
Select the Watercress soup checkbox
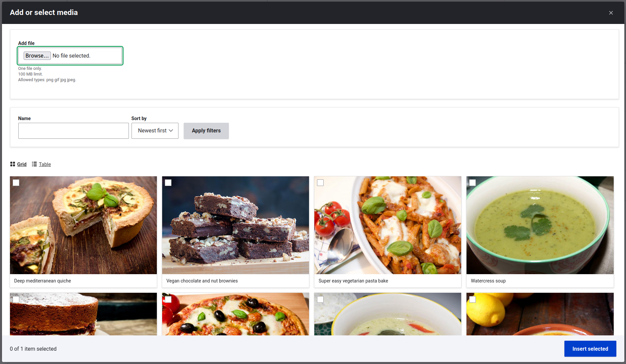[472, 183]
